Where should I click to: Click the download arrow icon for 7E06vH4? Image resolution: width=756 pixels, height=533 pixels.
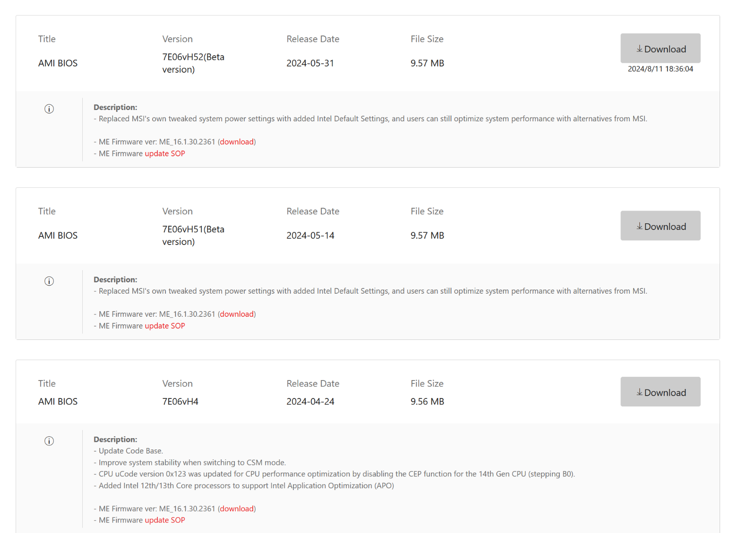pyautogui.click(x=639, y=392)
